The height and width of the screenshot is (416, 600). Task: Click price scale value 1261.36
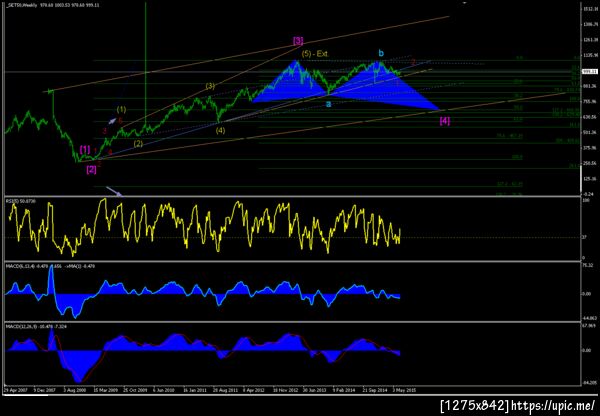[588, 40]
